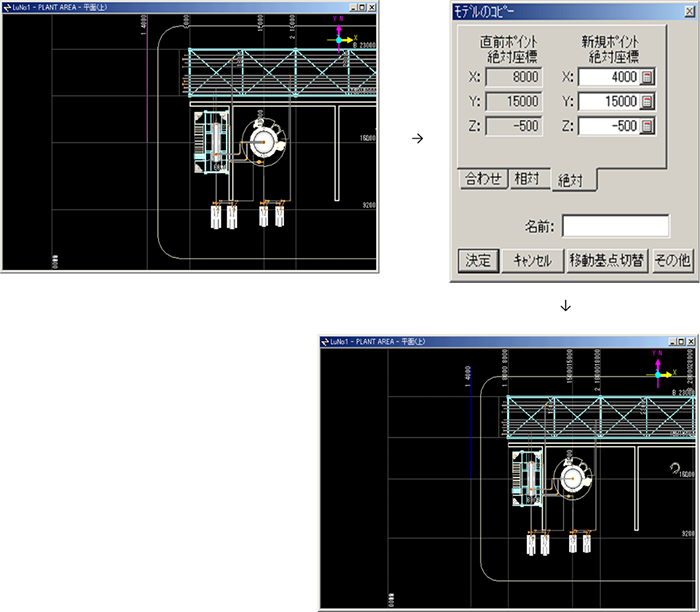The height and width of the screenshot is (612, 700).
Task: Open calculator for new point Y coordinate
Action: click(647, 102)
